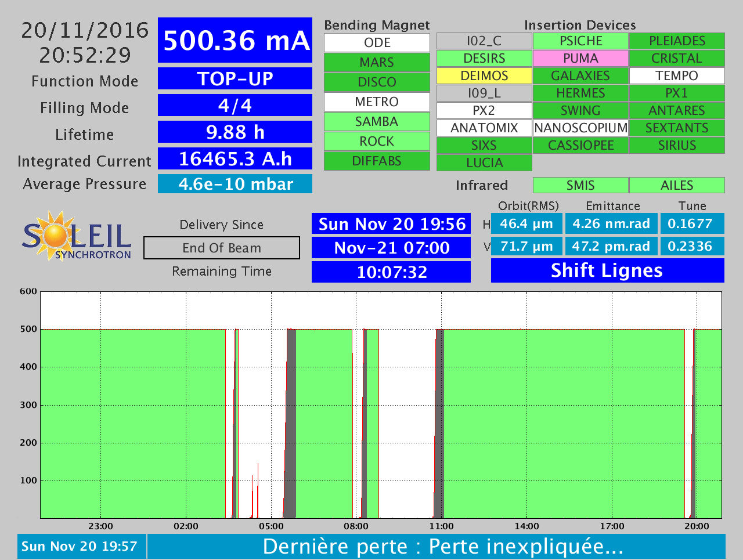Click the ANTARES beamline status
The height and width of the screenshot is (560, 743).
point(677,110)
